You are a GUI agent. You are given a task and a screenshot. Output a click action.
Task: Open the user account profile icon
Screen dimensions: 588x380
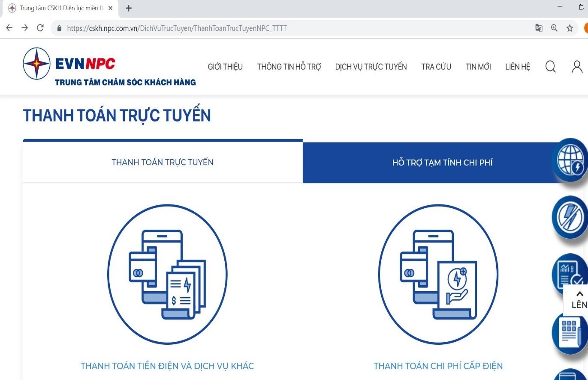[577, 67]
